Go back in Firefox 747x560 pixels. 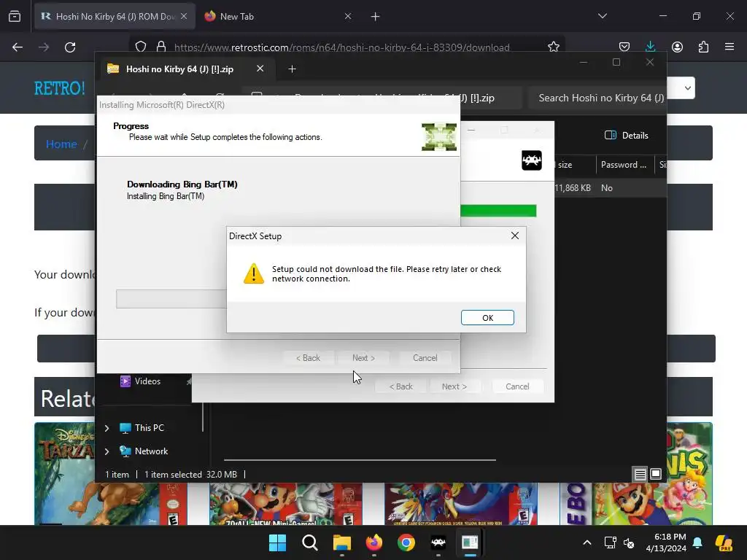click(18, 47)
